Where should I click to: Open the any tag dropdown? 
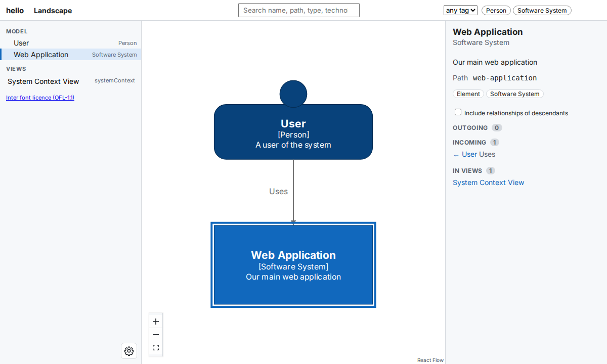(460, 10)
